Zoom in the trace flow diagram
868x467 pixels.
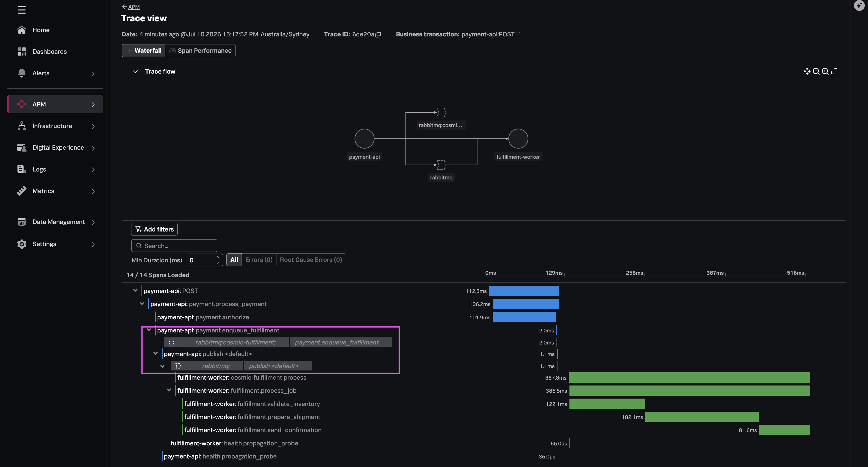[x=825, y=71]
